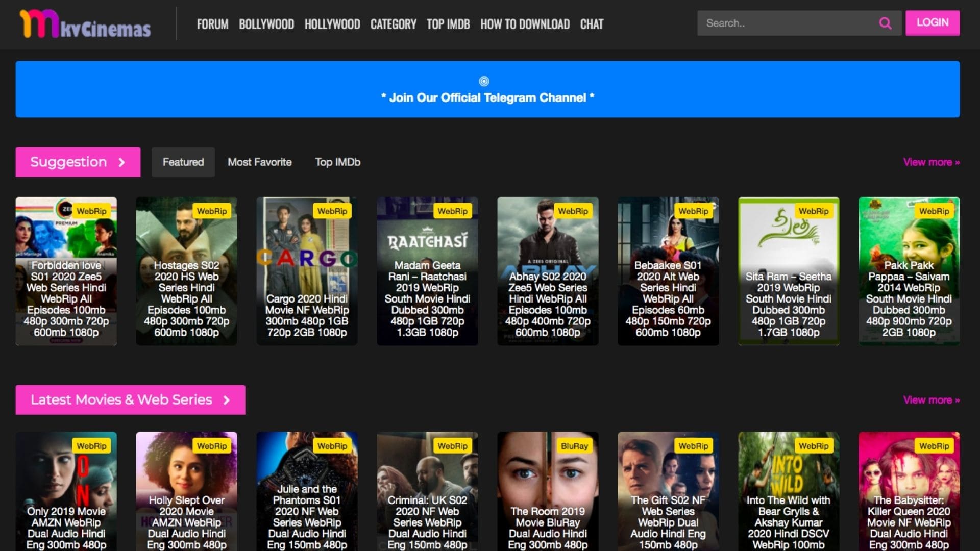Click WebRip badge on Into The Wild poster
This screenshot has width=980, height=551.
tap(814, 446)
